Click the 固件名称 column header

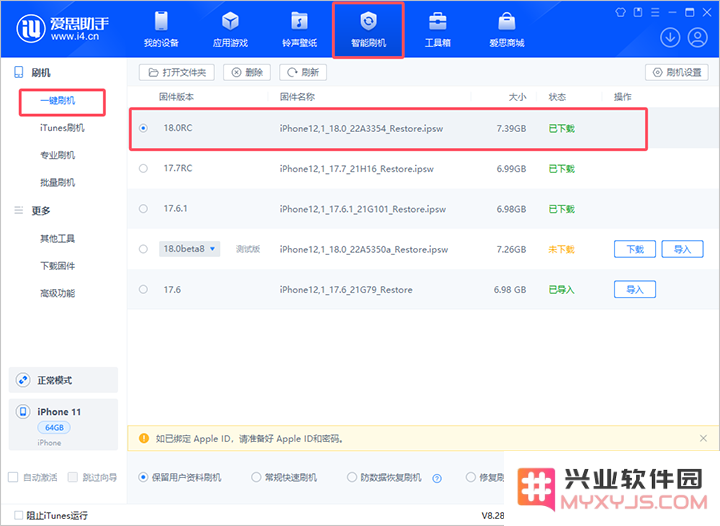click(298, 97)
